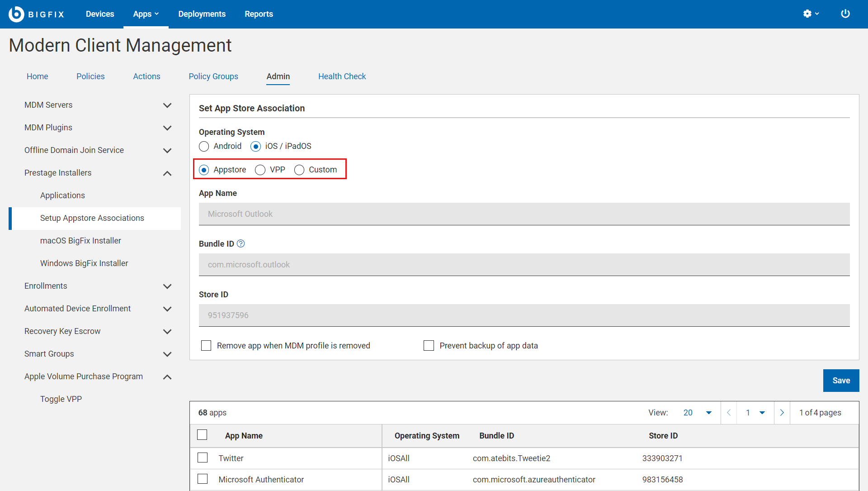
Task: Collapse Apple Volume Purchase Program chevron
Action: [167, 377]
